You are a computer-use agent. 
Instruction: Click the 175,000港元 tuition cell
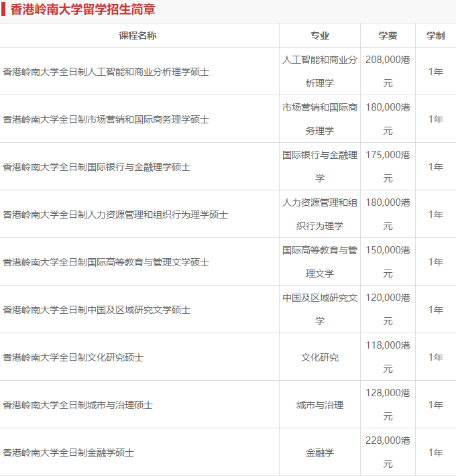point(388,167)
